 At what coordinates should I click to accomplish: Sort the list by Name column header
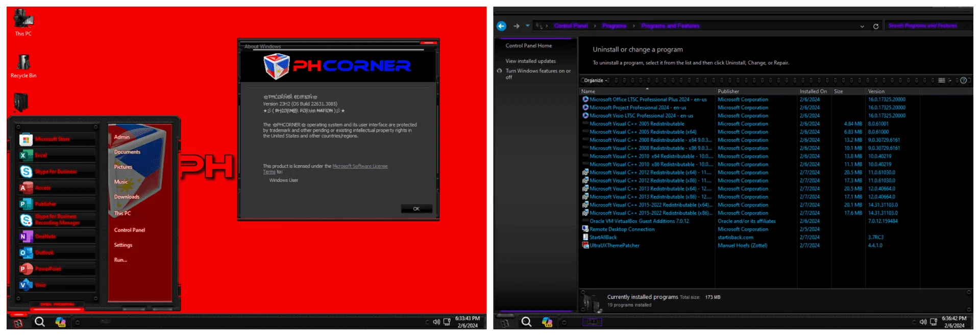point(647,91)
